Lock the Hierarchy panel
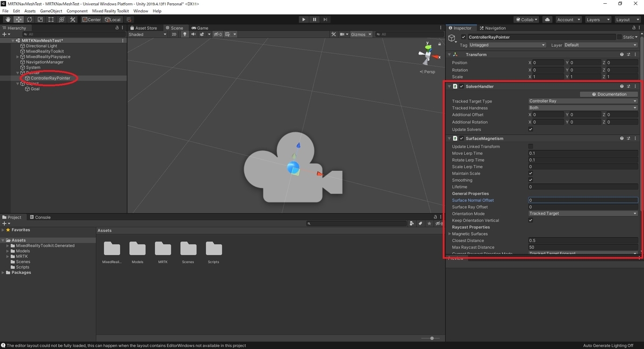This screenshot has width=644, height=349. tap(117, 28)
